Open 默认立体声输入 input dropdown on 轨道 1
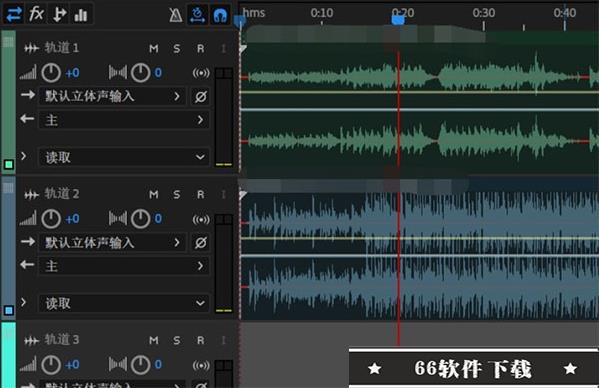The image size is (599, 388). (112, 96)
